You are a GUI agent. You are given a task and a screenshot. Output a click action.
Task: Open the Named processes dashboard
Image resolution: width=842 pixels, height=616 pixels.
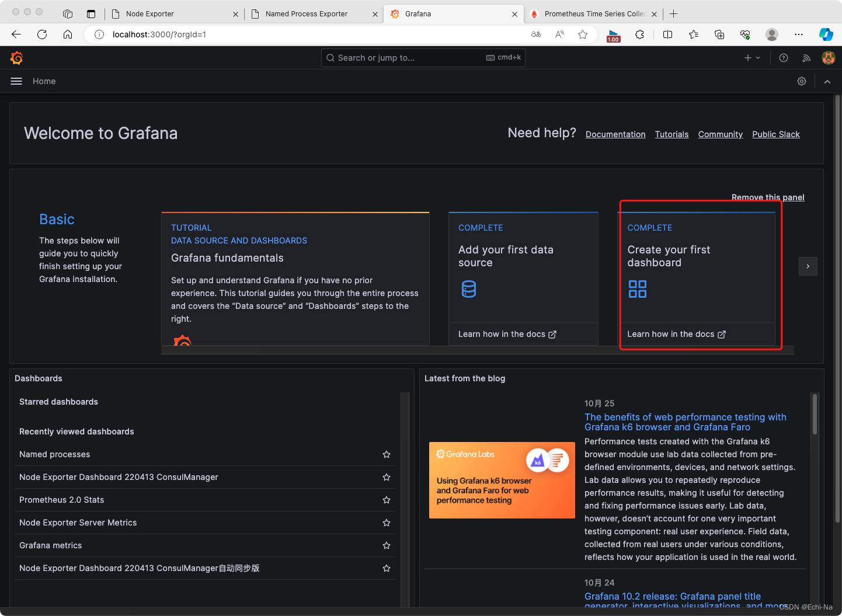click(55, 454)
